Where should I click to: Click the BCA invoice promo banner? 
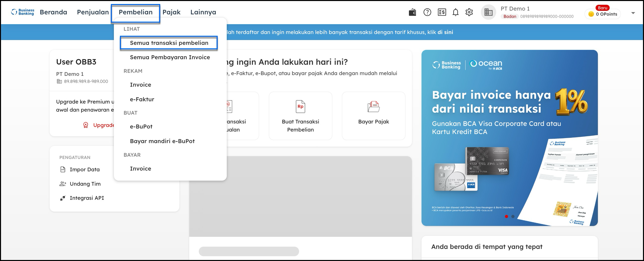coord(509,138)
